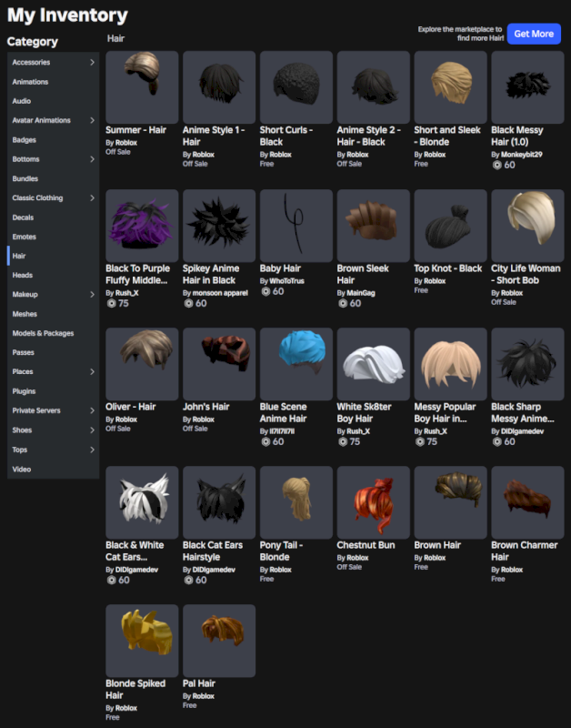
Task: Open the Meshes category
Action: [25, 314]
